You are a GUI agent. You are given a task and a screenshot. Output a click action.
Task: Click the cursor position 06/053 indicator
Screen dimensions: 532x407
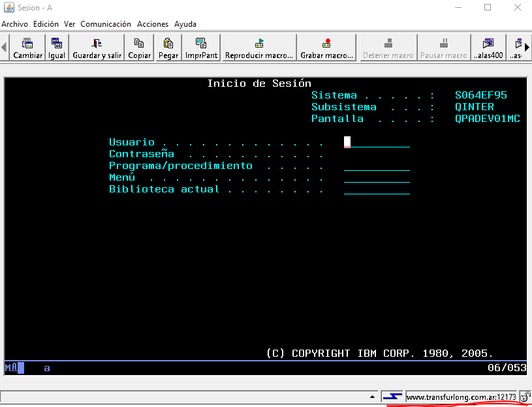(507, 368)
